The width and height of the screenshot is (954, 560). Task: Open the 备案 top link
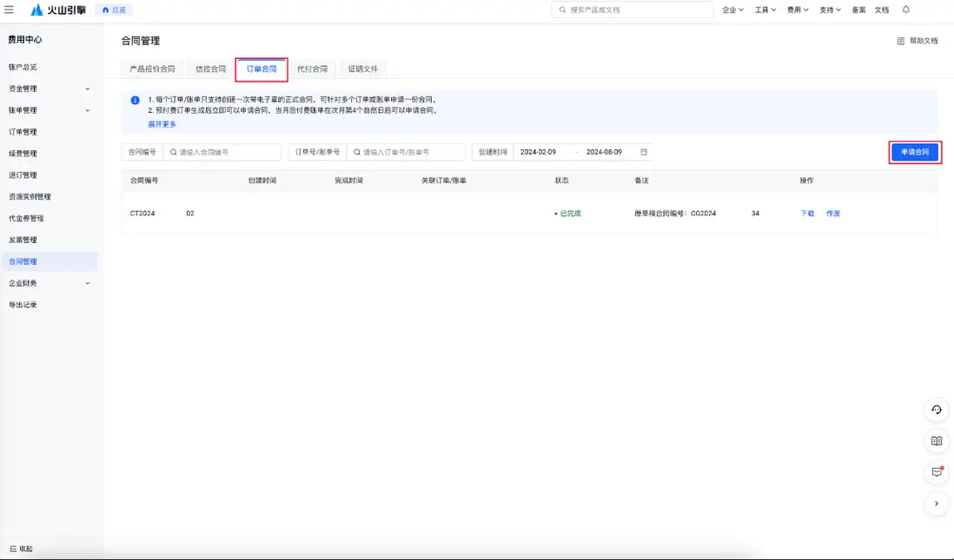click(x=858, y=10)
